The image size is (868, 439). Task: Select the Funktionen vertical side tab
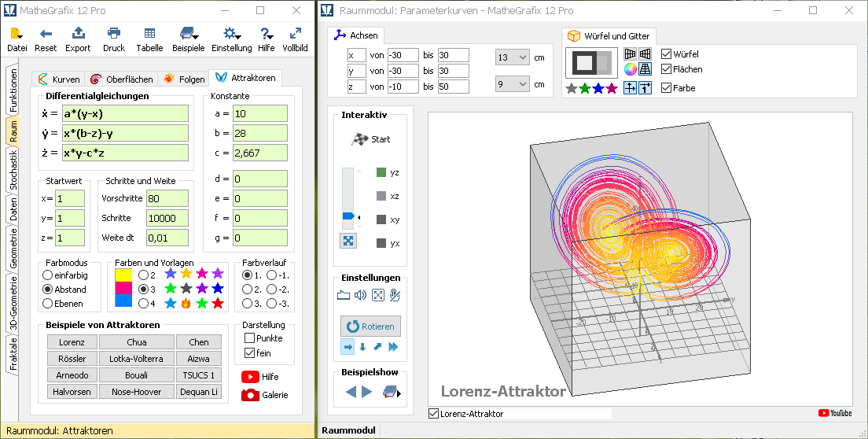(x=13, y=90)
